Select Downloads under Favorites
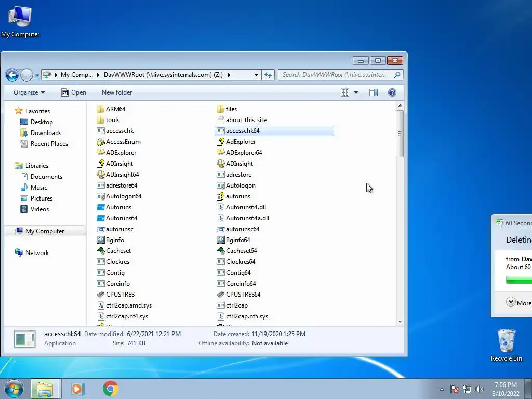 click(x=46, y=132)
